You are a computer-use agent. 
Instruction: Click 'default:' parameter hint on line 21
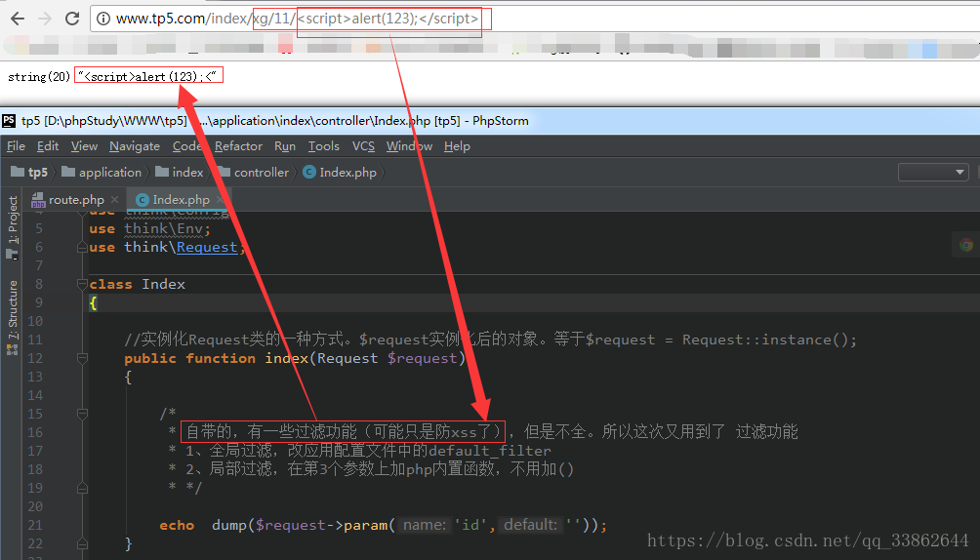pyautogui.click(x=530, y=525)
